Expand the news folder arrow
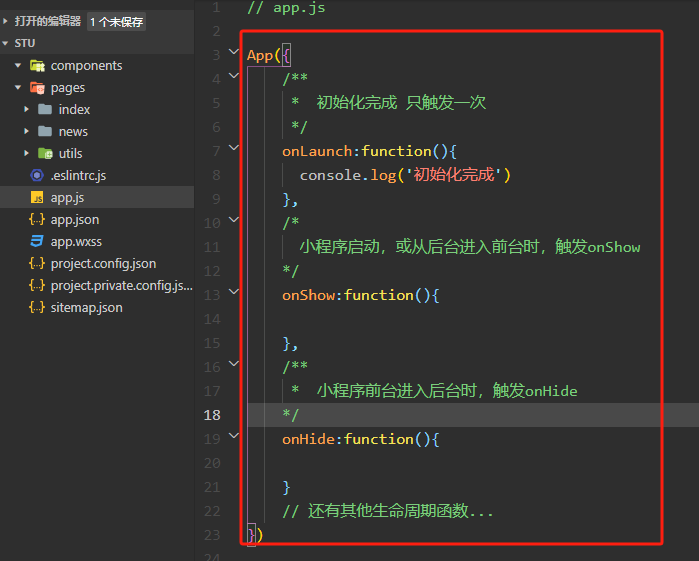Viewport: 699px width, 561px height. [26, 131]
